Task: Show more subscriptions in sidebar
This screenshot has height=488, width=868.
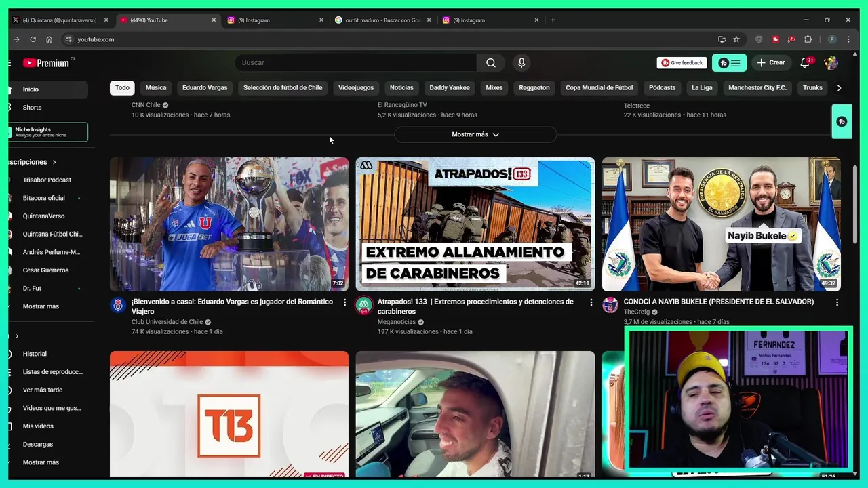Action: (x=41, y=306)
